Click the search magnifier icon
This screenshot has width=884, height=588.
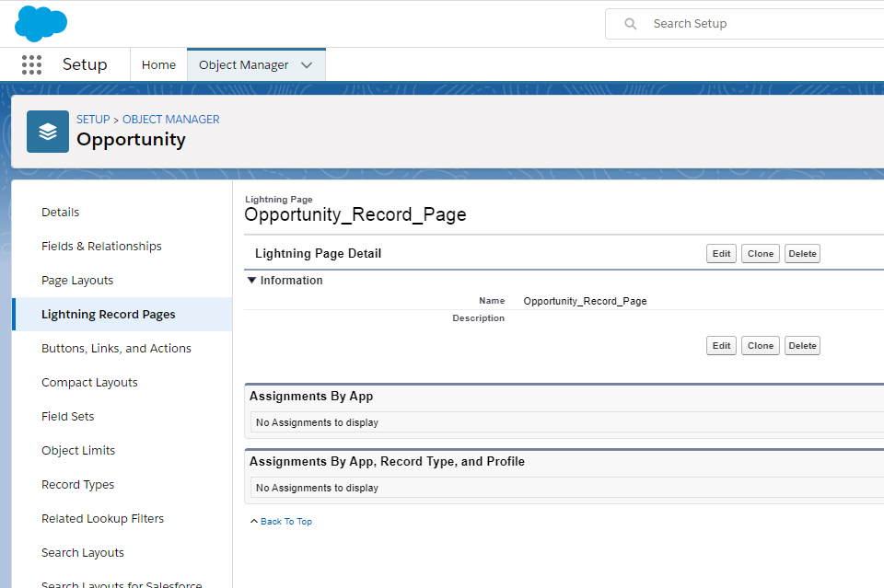tap(631, 24)
